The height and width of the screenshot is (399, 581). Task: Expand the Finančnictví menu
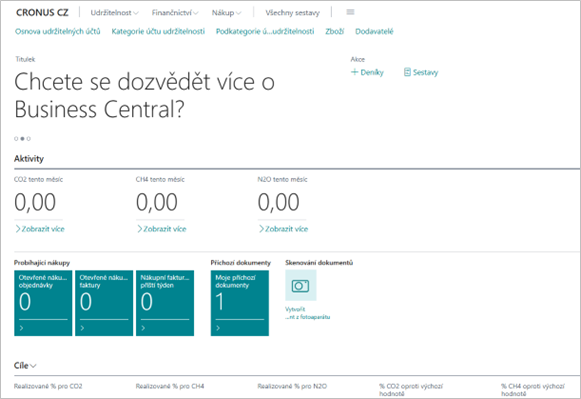pos(175,13)
